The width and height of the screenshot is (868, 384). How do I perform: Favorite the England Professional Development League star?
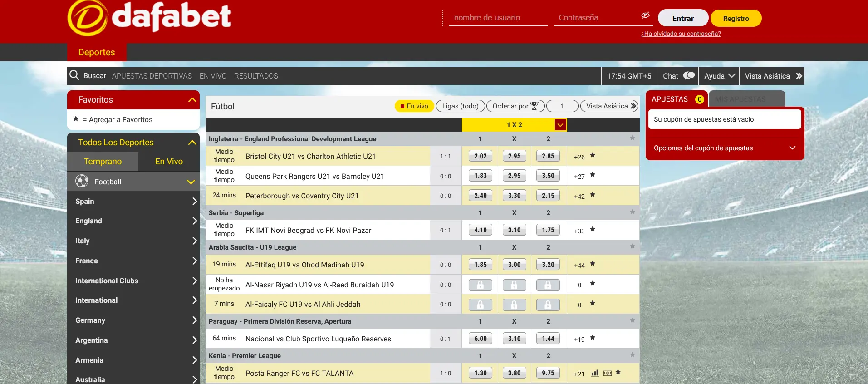coord(633,138)
